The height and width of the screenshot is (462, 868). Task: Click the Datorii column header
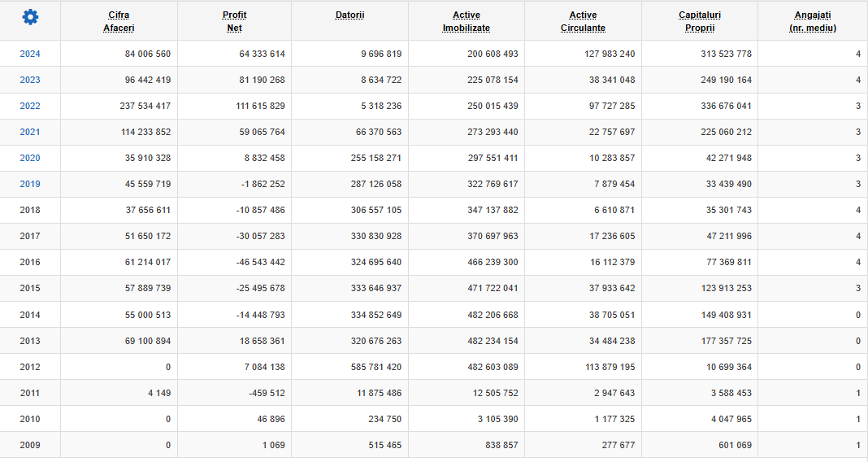pyautogui.click(x=349, y=15)
